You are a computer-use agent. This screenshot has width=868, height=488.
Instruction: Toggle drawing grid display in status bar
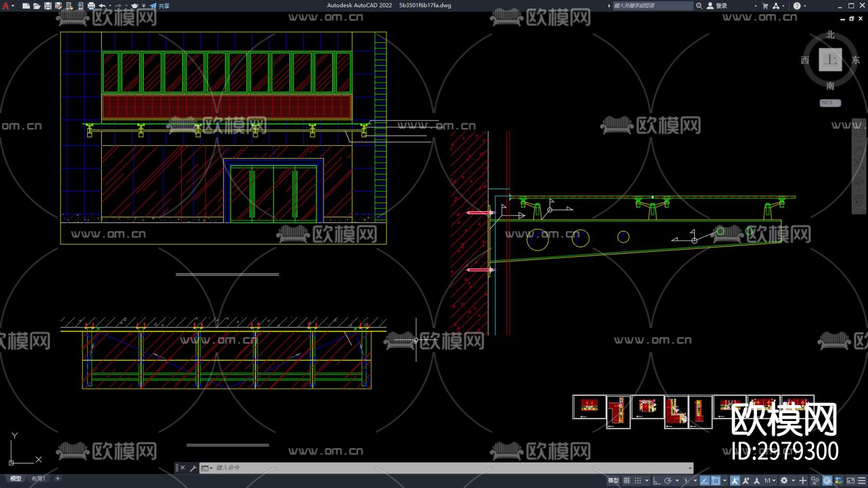tap(627, 480)
